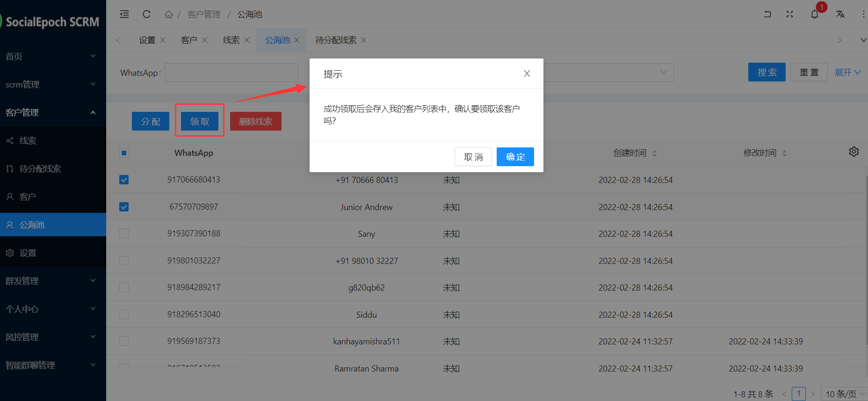Close the 提示 dialog with X

[527, 73]
